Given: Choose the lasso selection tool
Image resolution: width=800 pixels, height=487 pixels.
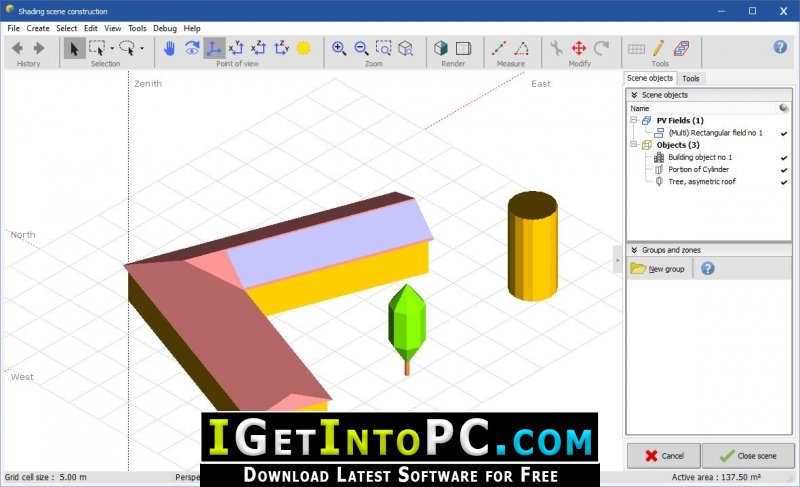Looking at the screenshot, I should click(127, 48).
